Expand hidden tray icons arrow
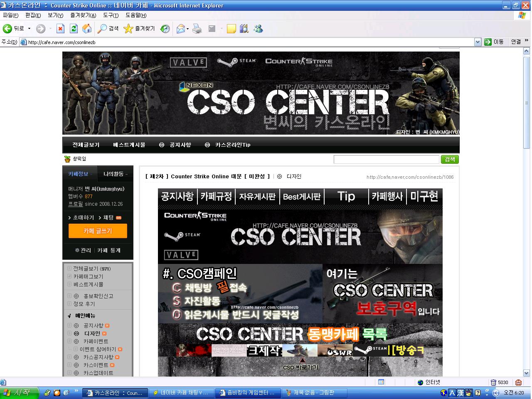This screenshot has width=532, height=399. pyautogui.click(x=495, y=393)
